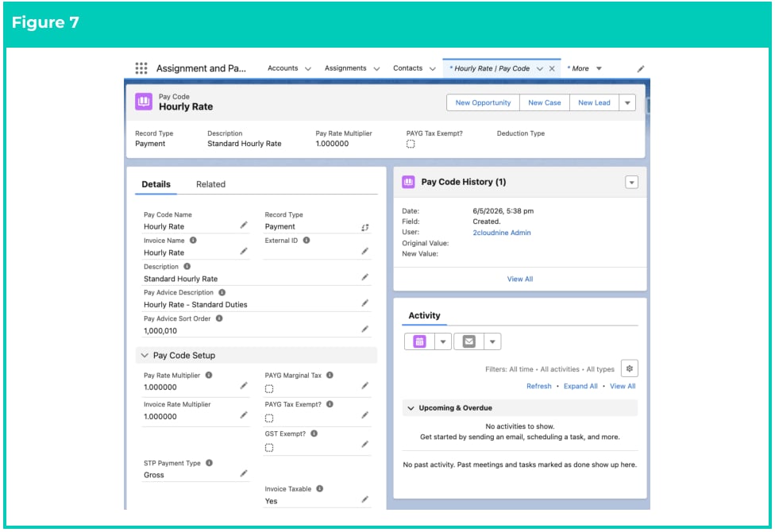This screenshot has width=775, height=532.
Task: Edit the PAYG Tax Exempt pencil in details
Action: coord(364,415)
